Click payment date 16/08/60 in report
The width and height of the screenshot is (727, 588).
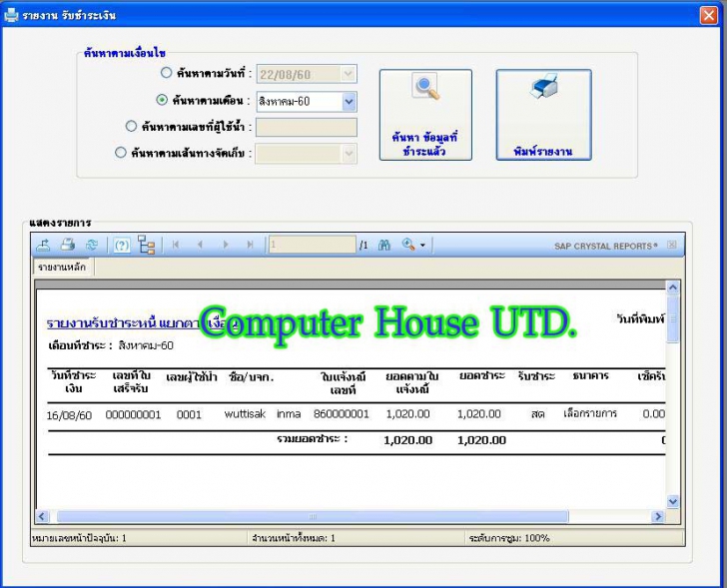pyautogui.click(x=69, y=415)
